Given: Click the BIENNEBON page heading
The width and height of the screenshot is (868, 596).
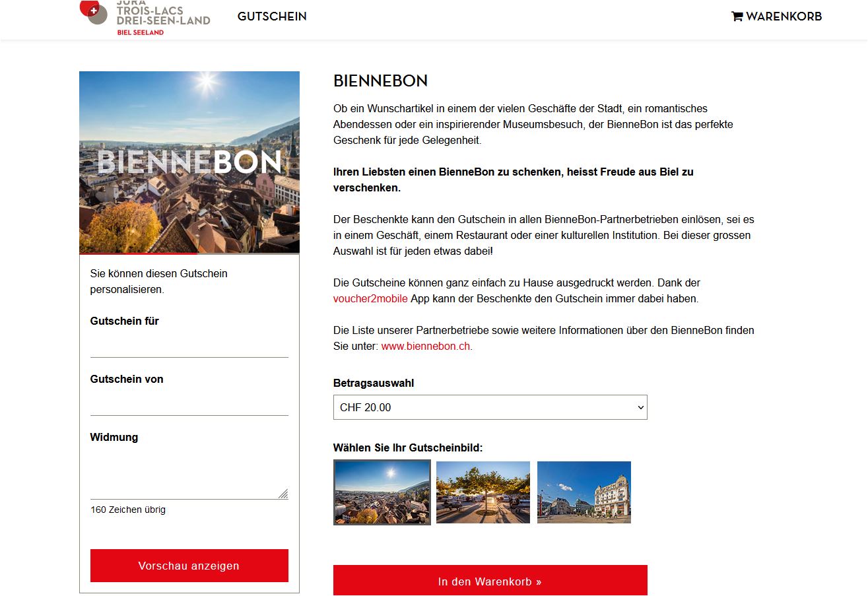Looking at the screenshot, I should click(x=380, y=81).
